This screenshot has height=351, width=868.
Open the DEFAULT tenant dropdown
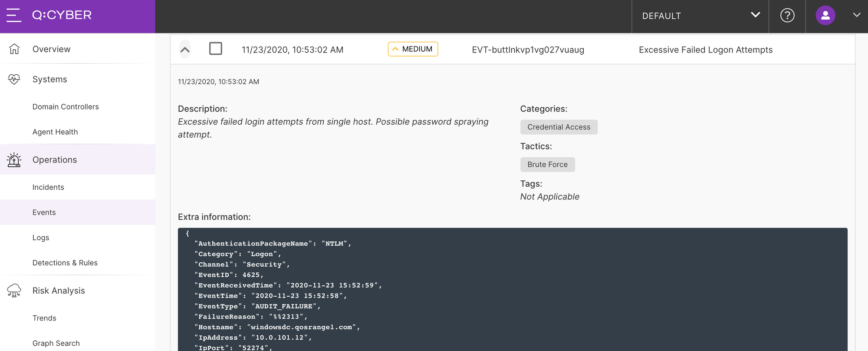[x=700, y=16]
